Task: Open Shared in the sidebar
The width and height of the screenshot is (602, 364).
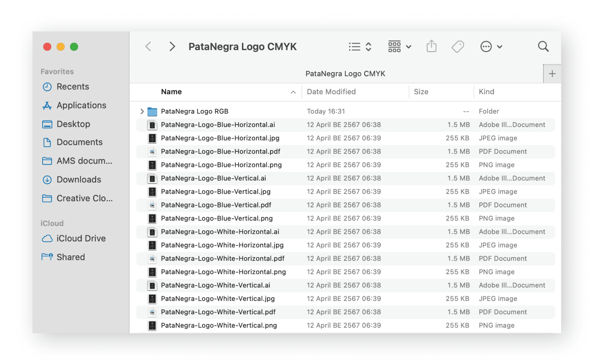Action: click(x=71, y=257)
